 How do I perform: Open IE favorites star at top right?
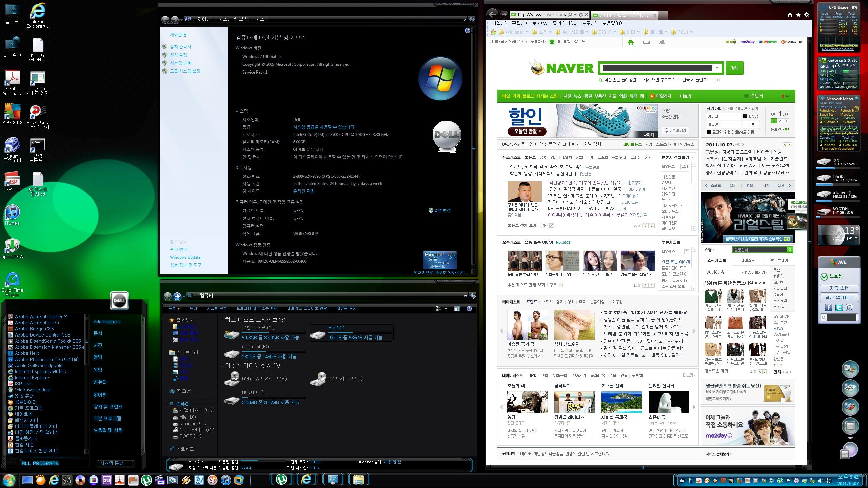[x=798, y=15]
